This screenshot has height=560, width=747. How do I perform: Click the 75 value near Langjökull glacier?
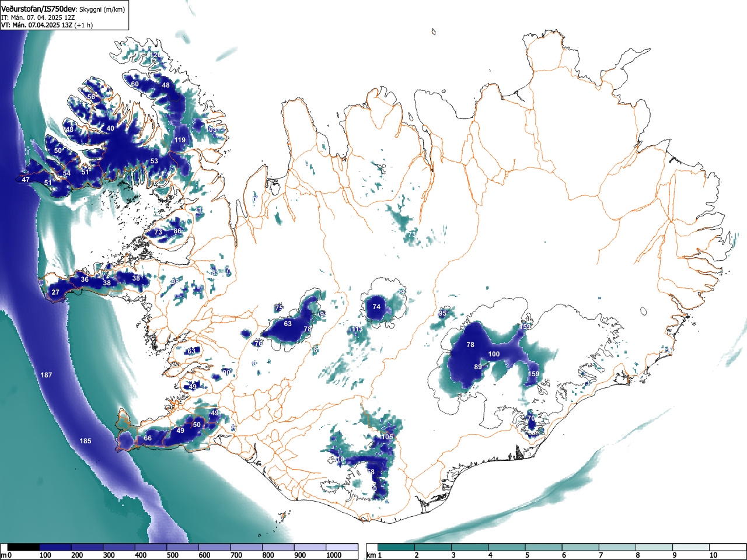pyautogui.click(x=278, y=308)
